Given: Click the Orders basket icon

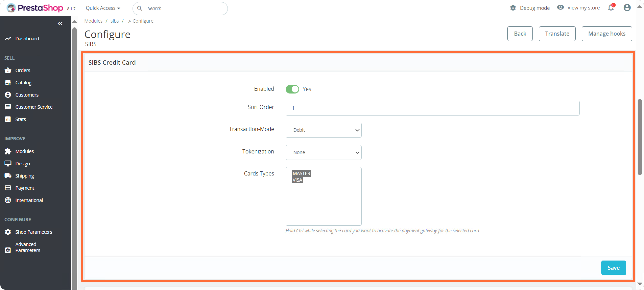Looking at the screenshot, I should (x=8, y=70).
